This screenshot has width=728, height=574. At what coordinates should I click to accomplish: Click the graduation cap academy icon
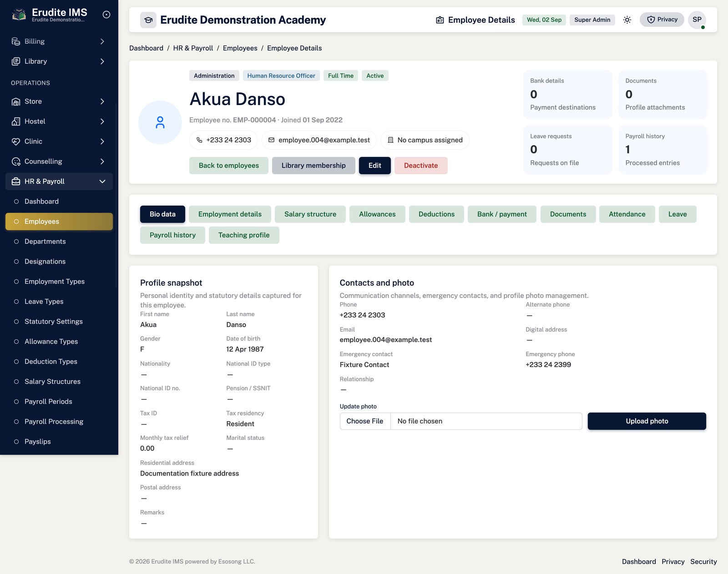tap(148, 20)
